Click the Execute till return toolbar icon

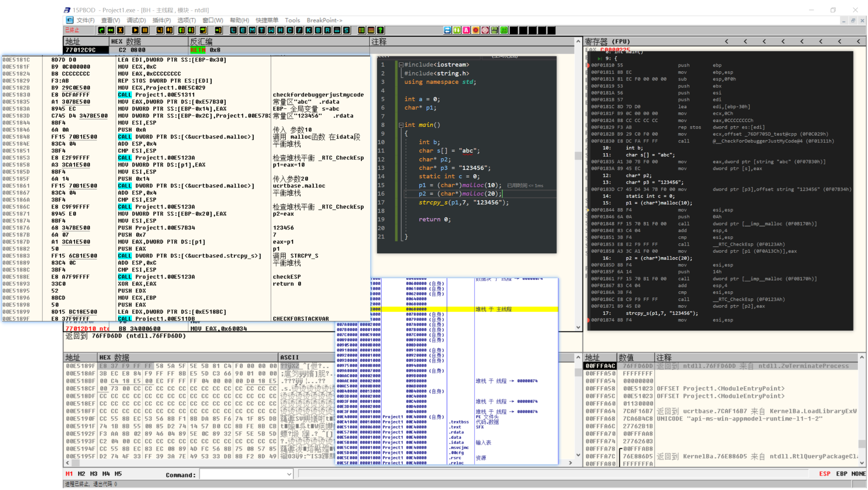[203, 30]
